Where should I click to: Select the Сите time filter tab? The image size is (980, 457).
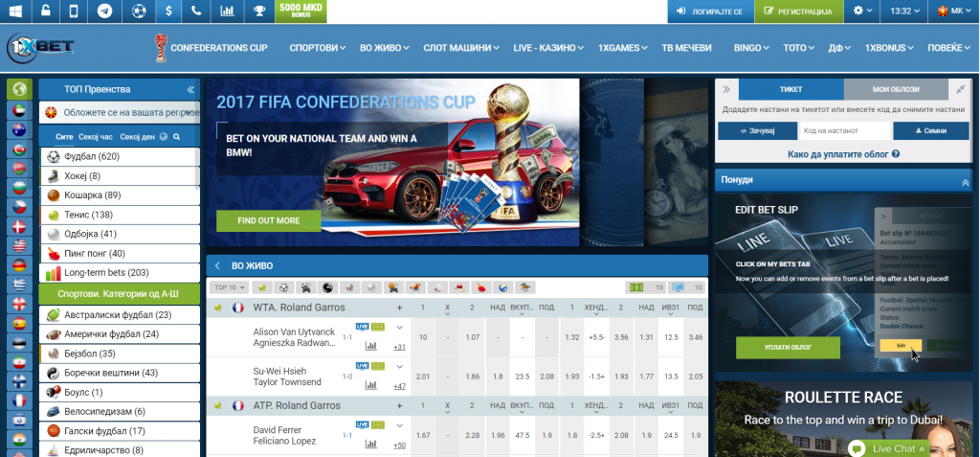(x=64, y=136)
